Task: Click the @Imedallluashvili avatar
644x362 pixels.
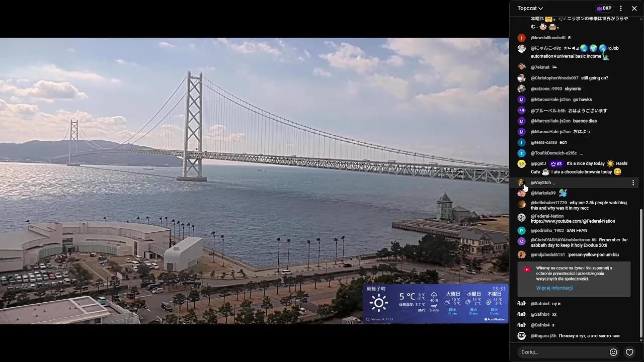Action: pyautogui.click(x=522, y=38)
